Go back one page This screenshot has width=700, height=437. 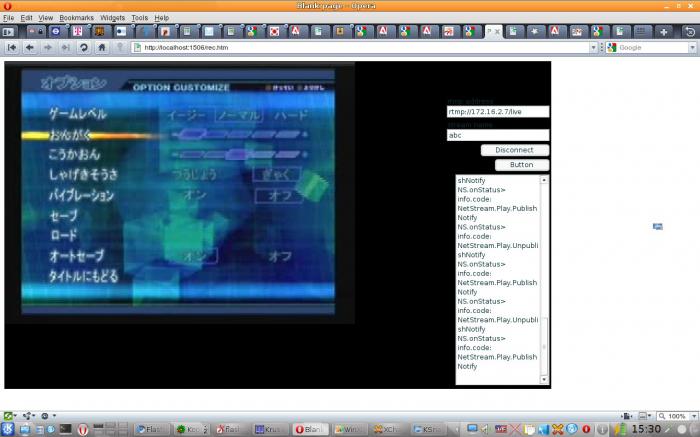click(30, 47)
